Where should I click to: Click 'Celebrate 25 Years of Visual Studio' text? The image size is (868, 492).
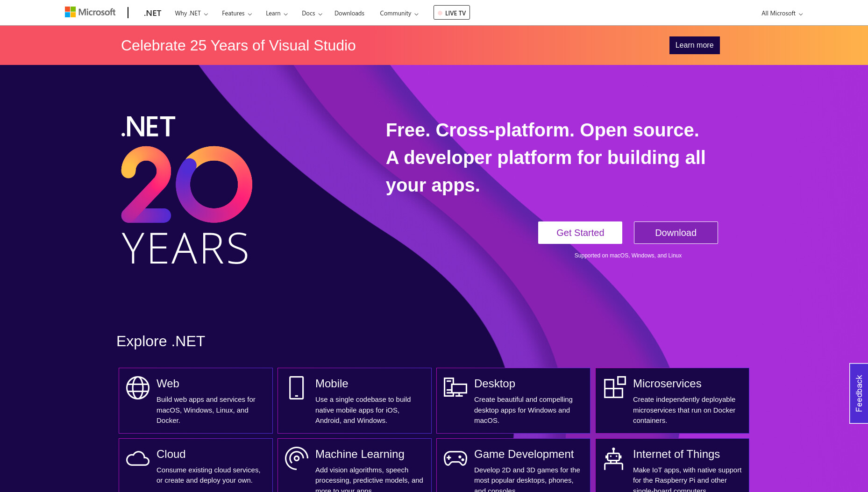click(238, 45)
